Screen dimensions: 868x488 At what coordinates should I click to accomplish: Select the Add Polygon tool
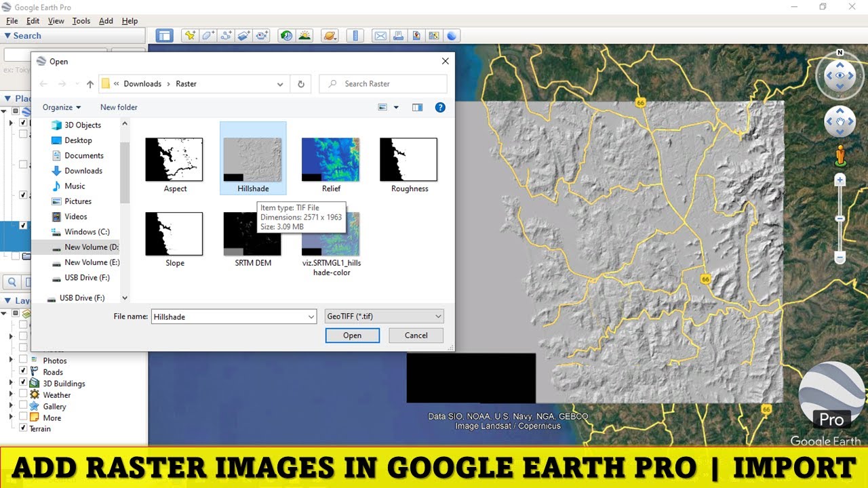click(209, 36)
